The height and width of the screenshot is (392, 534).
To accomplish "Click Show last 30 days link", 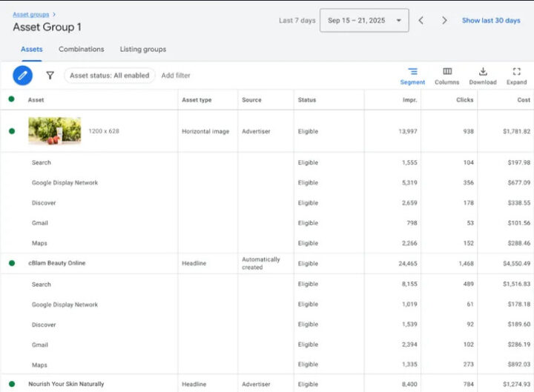I will [491, 21].
